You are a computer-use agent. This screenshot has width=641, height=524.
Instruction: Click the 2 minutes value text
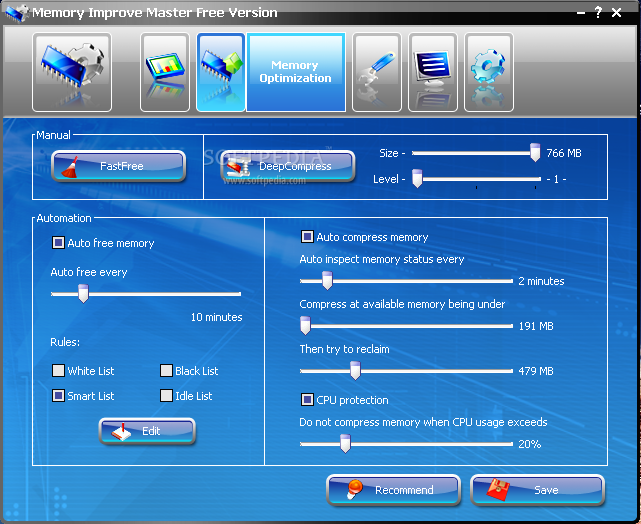[541, 281]
